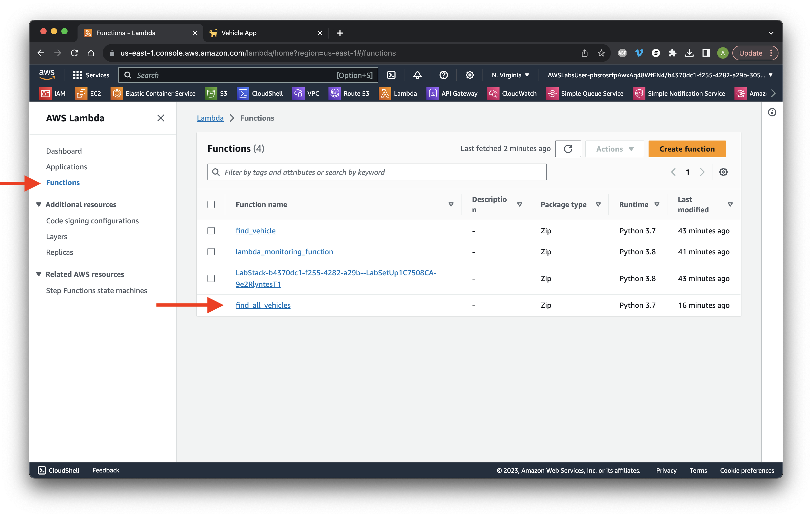Collapse Related AWS resources section

tap(39, 274)
